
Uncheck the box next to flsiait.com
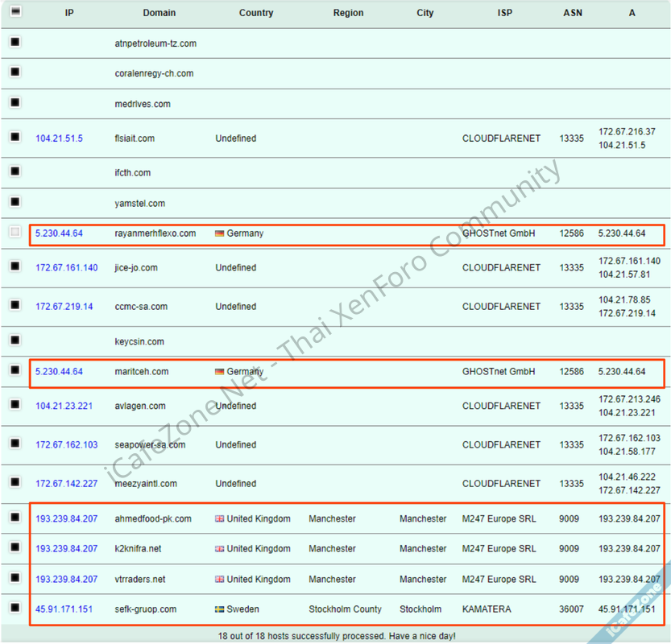15,138
